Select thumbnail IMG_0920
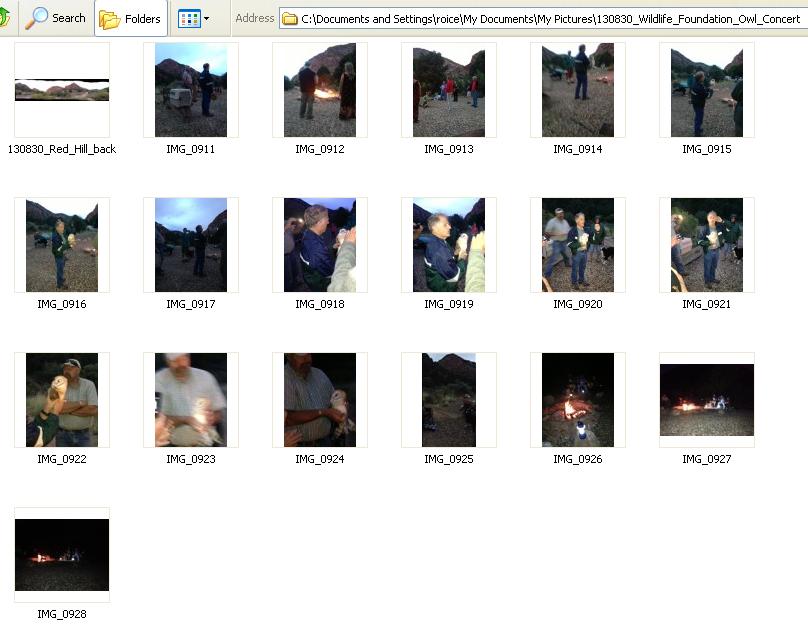 [x=578, y=245]
